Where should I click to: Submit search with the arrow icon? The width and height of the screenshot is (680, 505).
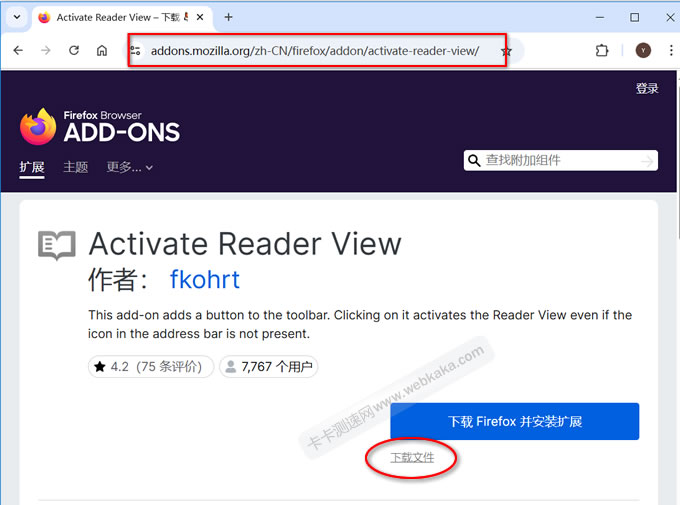point(647,161)
